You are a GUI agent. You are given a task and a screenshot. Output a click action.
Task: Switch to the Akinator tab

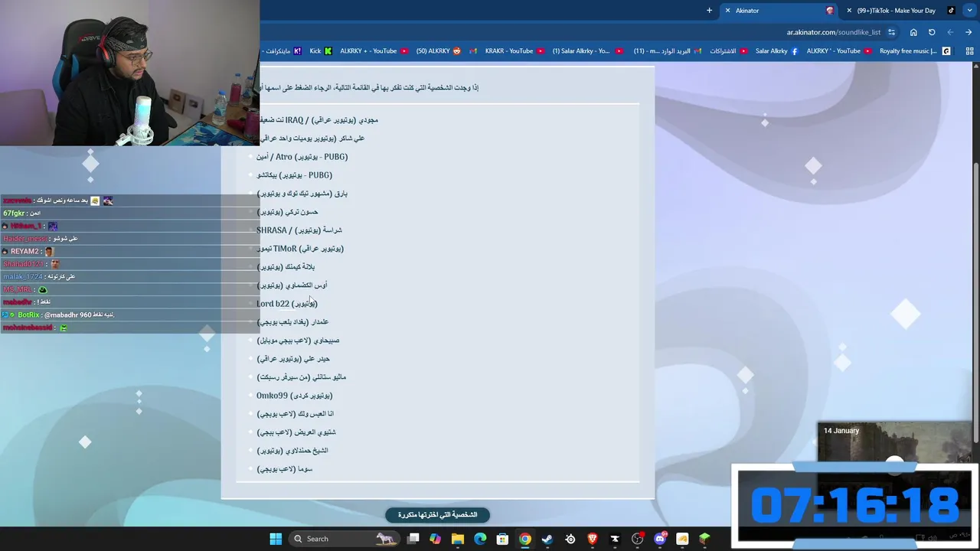coord(779,11)
